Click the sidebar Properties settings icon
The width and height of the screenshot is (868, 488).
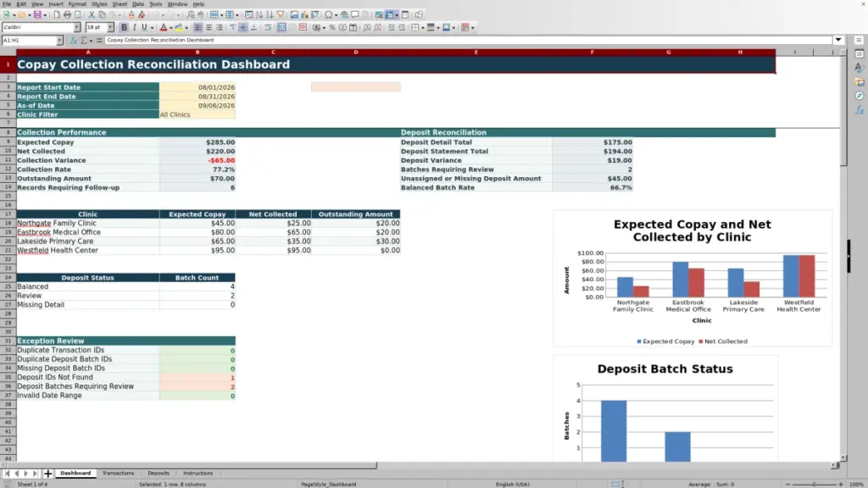pyautogui.click(x=860, y=53)
